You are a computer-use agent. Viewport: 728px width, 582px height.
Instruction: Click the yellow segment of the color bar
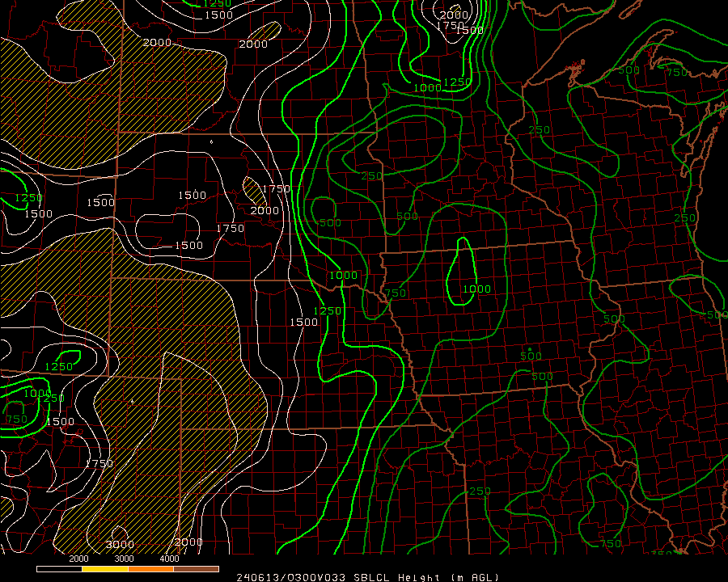click(105, 569)
